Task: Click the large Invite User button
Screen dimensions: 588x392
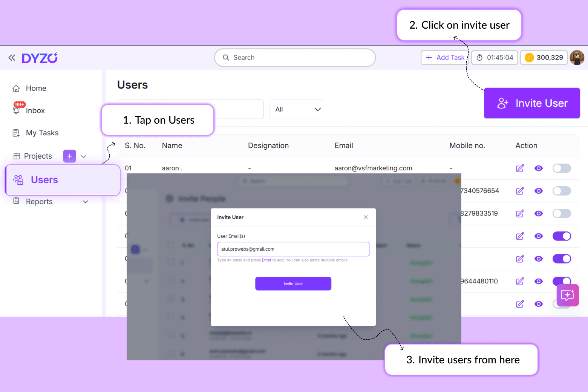Action: point(532,103)
